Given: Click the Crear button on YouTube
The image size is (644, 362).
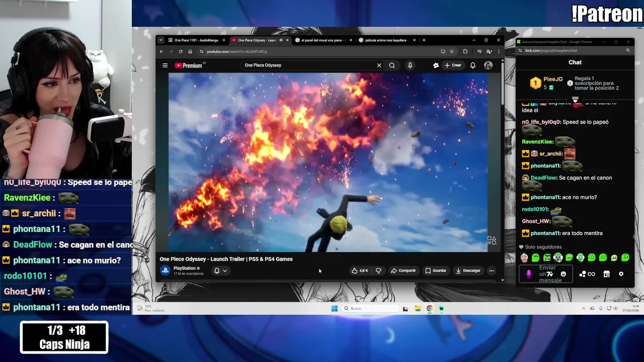Looking at the screenshot, I should pyautogui.click(x=453, y=65).
